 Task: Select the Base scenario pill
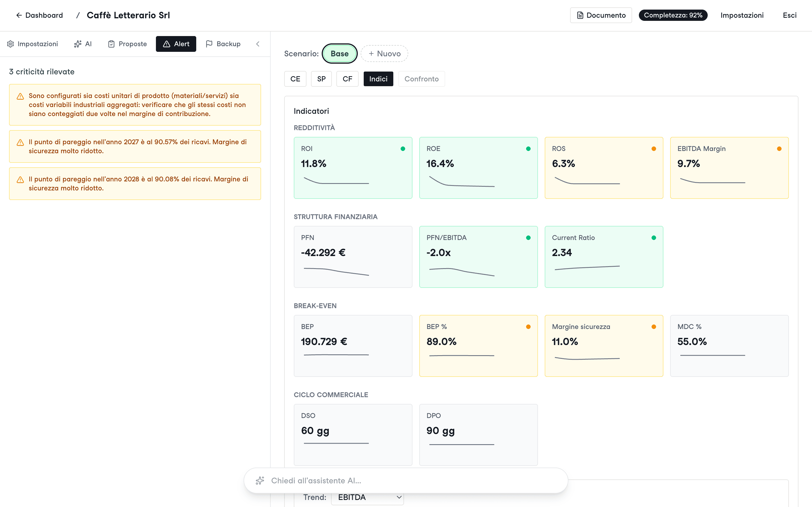coord(339,54)
